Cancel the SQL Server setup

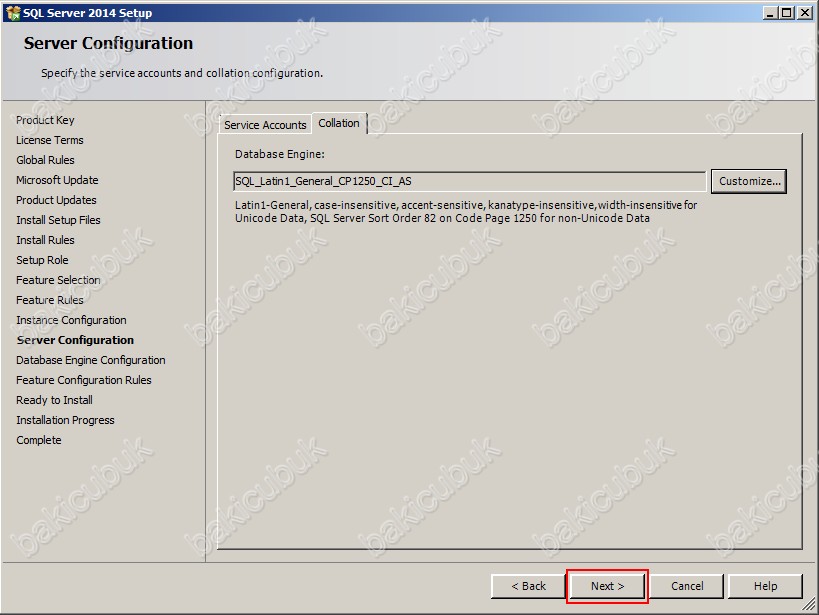pyautogui.click(x=686, y=586)
